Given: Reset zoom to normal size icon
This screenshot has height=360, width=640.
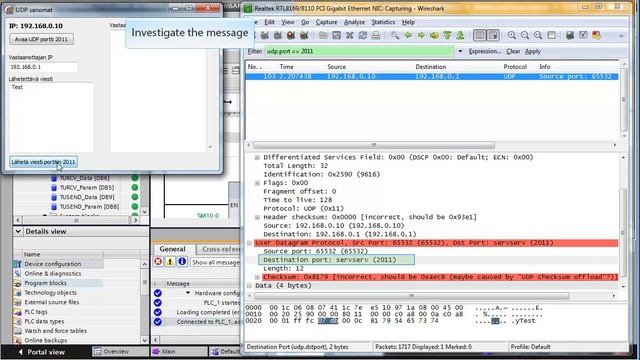Looking at the screenshot, I should click(538, 36).
